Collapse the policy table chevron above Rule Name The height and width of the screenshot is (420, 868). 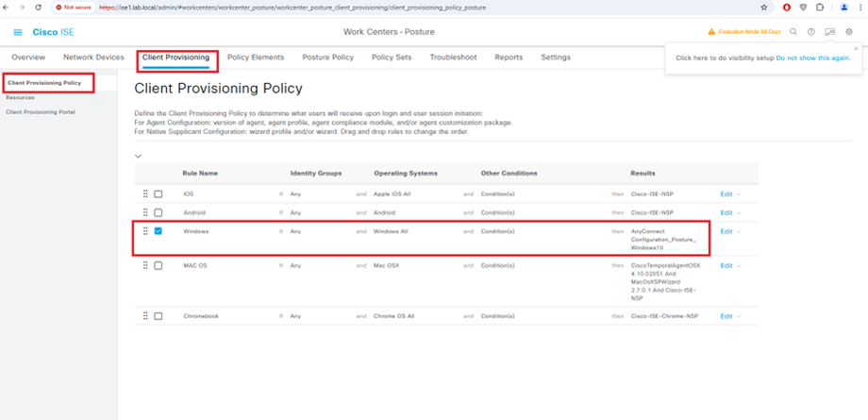pos(139,156)
